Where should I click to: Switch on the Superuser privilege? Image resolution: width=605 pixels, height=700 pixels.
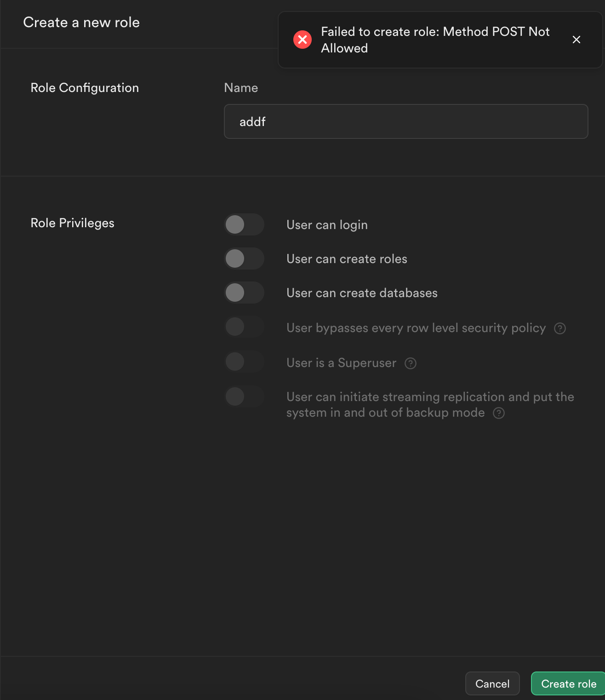pos(244,361)
